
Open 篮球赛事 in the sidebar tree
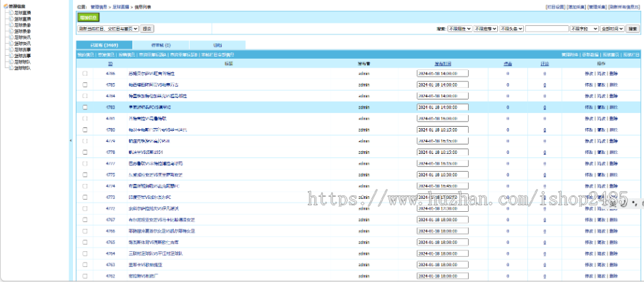[23, 56]
